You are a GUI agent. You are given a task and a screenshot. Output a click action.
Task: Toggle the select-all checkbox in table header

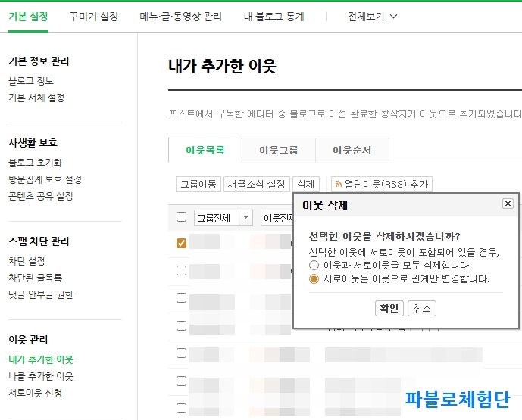click(x=181, y=217)
